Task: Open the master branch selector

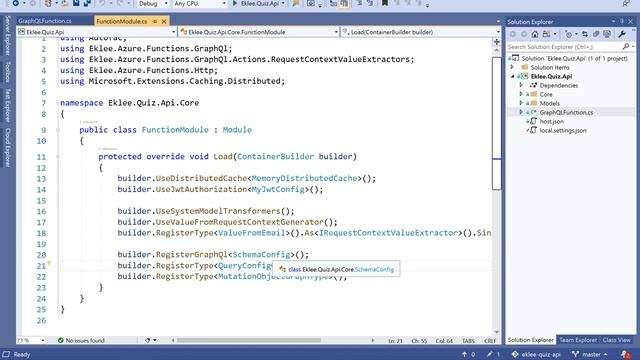Action: [590, 354]
